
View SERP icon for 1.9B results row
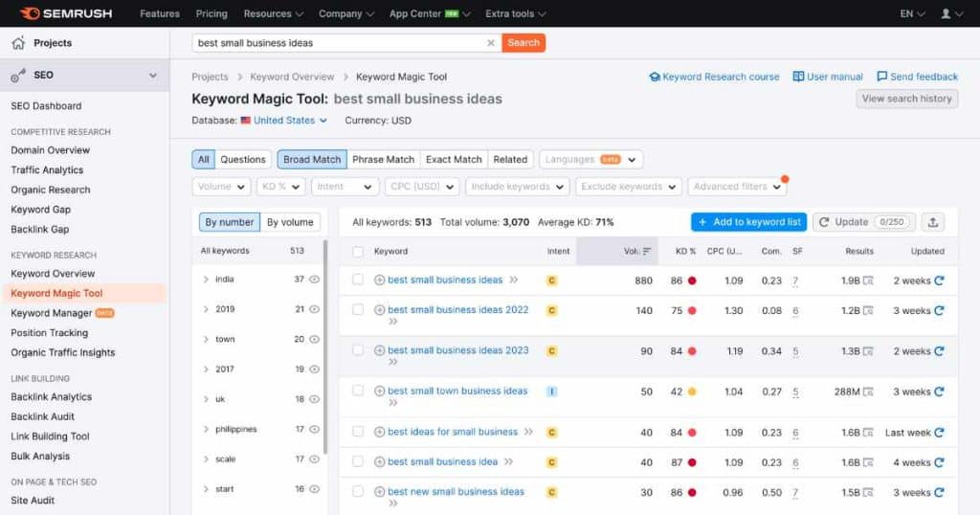tap(868, 280)
